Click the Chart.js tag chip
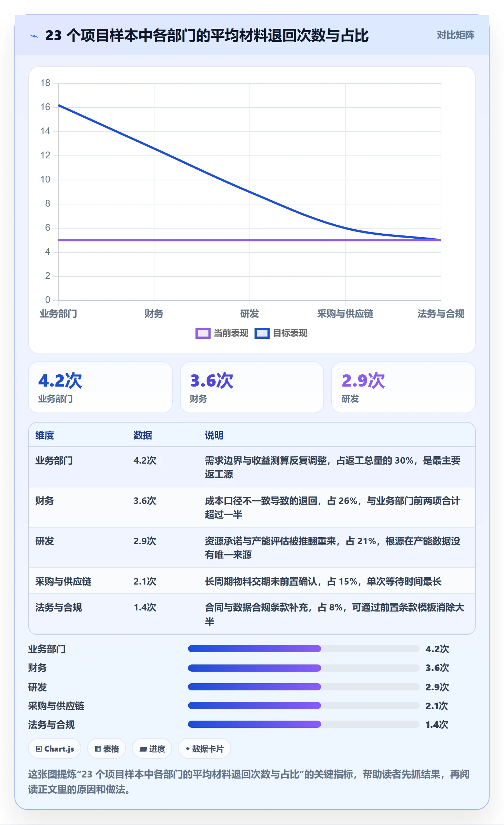Viewport: 504px width, 825px height. click(55, 749)
